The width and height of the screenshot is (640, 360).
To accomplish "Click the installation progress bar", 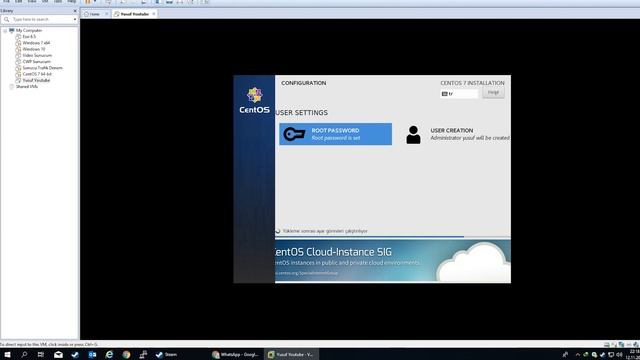I will [393, 236].
